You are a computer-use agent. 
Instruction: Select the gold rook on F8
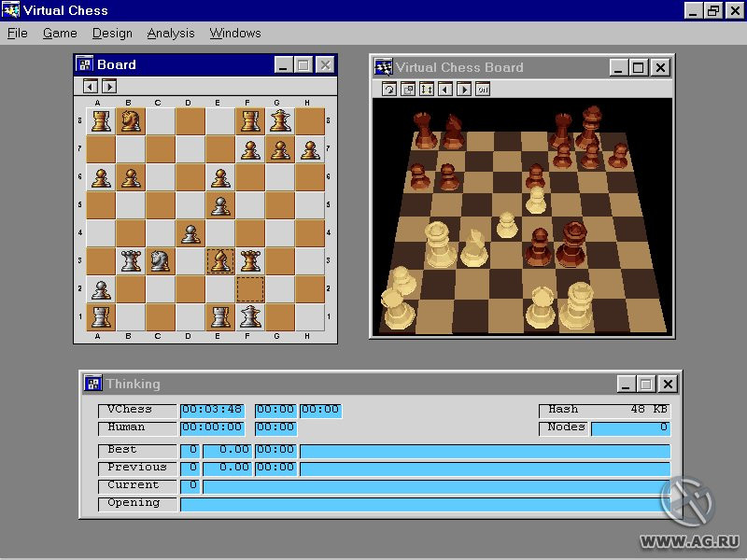250,120
